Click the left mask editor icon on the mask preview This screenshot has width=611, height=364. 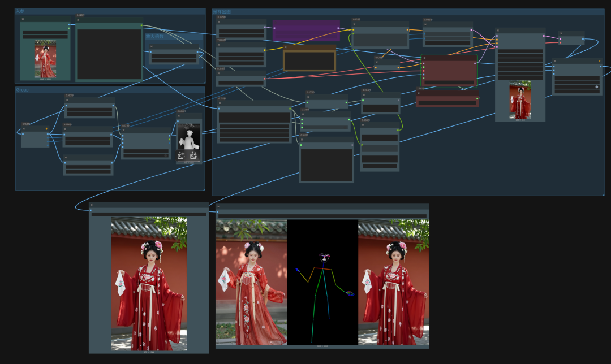(181, 156)
